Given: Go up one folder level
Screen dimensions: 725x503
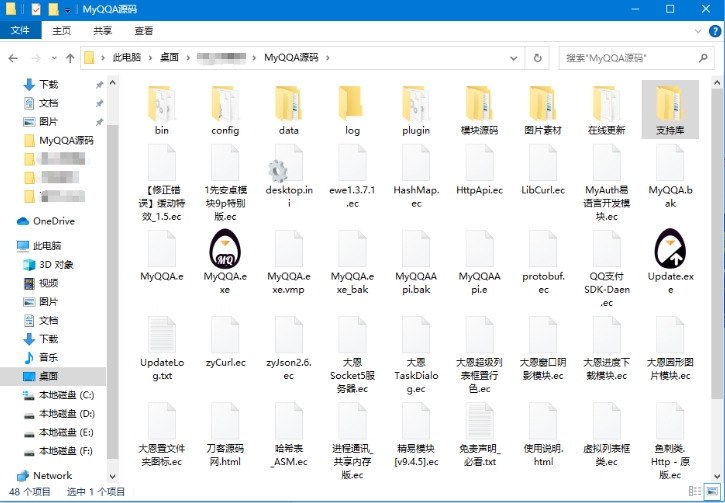Looking at the screenshot, I should tap(70, 58).
